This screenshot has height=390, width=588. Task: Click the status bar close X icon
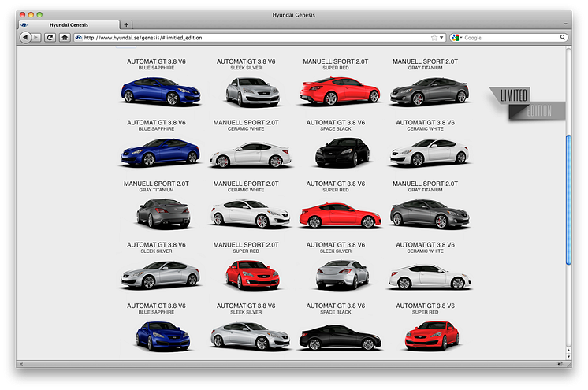pos(21,364)
